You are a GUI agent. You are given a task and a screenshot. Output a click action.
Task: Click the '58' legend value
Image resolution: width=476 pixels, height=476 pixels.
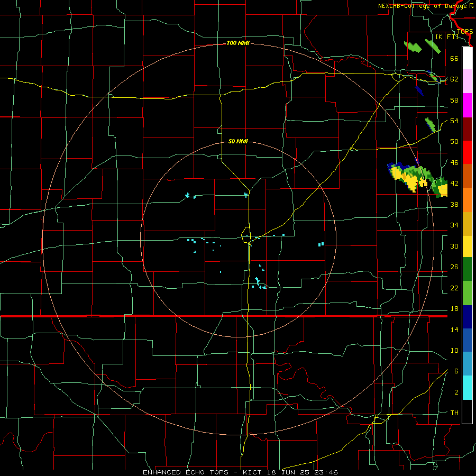[x=454, y=100]
